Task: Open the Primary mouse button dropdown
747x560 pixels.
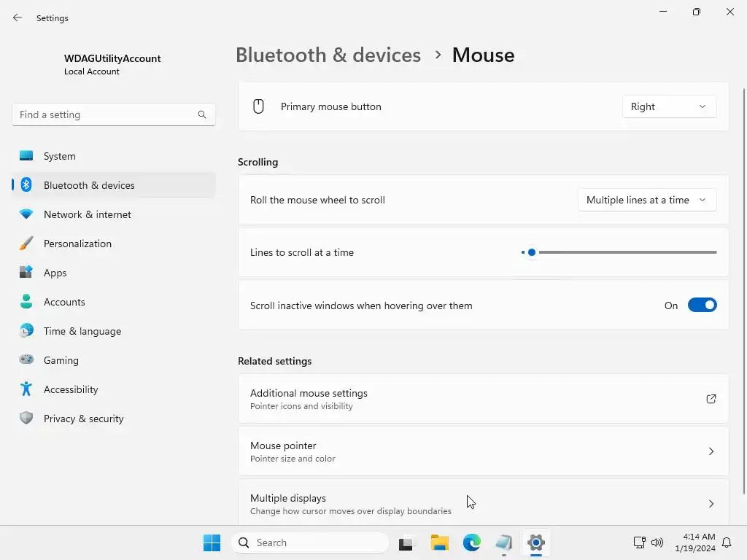Action: (x=670, y=106)
